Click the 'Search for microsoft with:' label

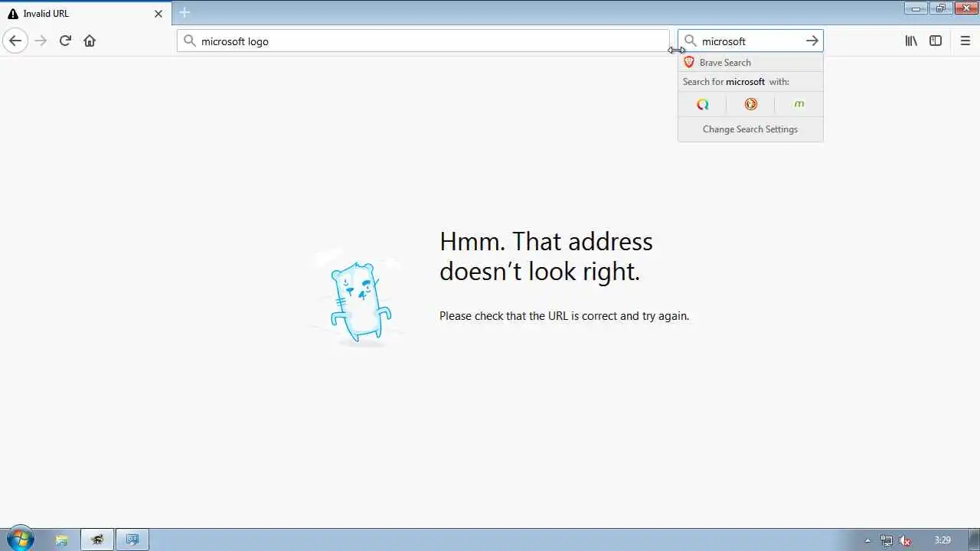click(x=736, y=82)
